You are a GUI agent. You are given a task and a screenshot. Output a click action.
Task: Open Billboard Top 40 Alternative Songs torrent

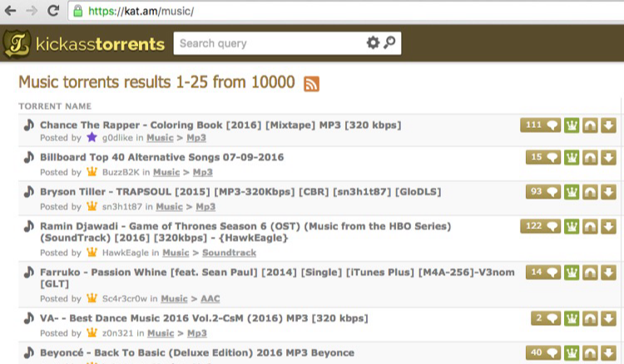(162, 157)
